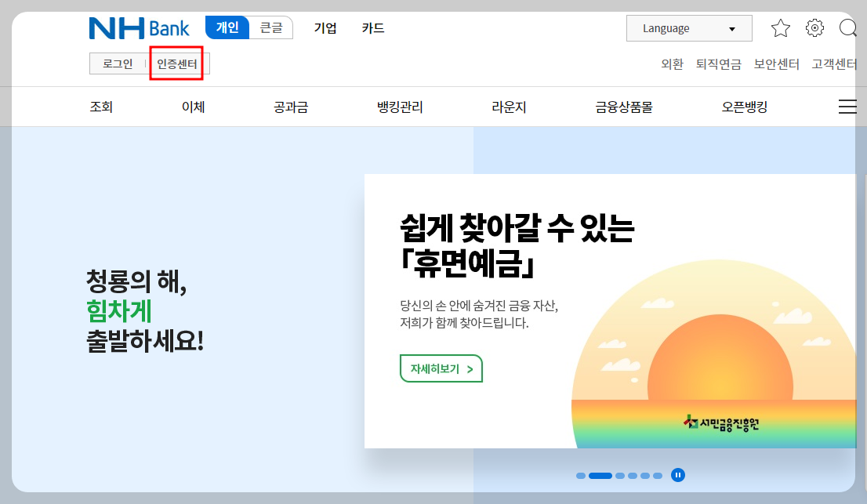The height and width of the screenshot is (504, 867).
Task: Open 자세히보기 on the 휴면예금 banner
Action: 441,368
